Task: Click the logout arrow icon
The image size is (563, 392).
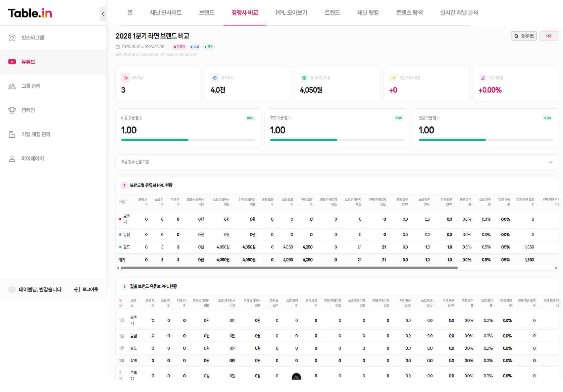Action: click(x=77, y=289)
